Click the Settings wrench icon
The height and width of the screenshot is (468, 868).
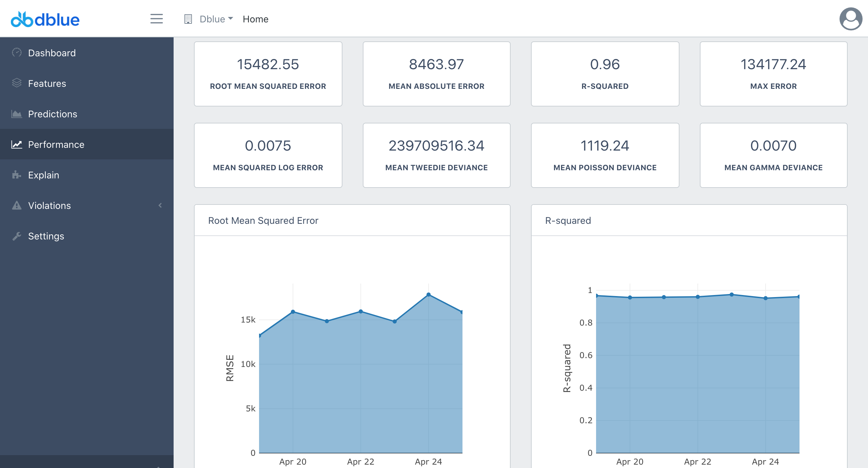tap(17, 236)
